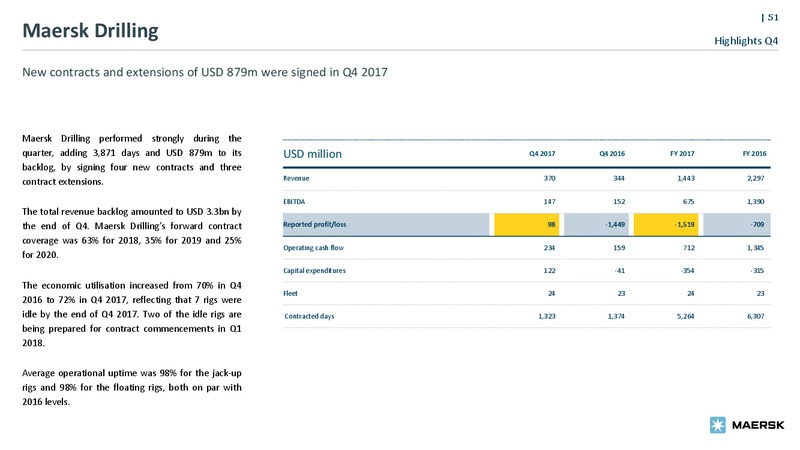800x450 pixels.
Task: Click the Revenue FY 2017 value 1,443
Action: click(685, 179)
